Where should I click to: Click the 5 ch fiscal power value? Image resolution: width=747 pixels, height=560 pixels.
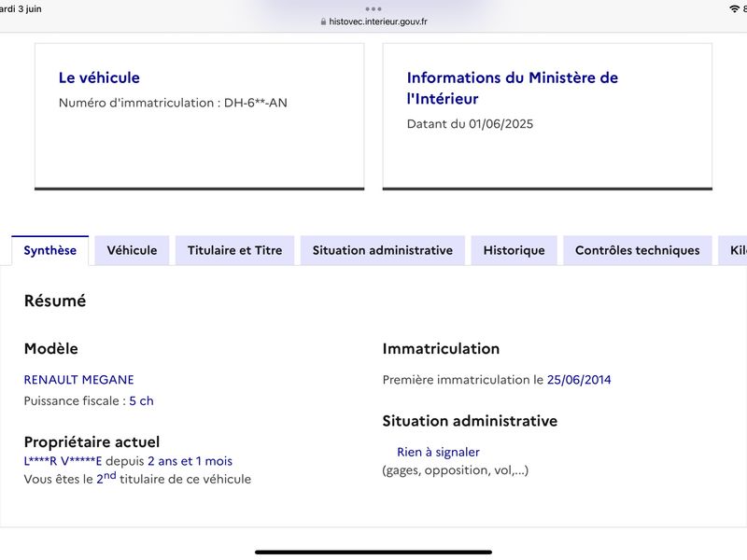[142, 401]
